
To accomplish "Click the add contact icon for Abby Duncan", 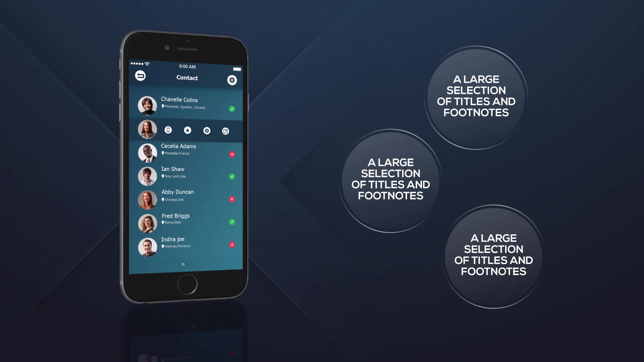I will click(232, 199).
